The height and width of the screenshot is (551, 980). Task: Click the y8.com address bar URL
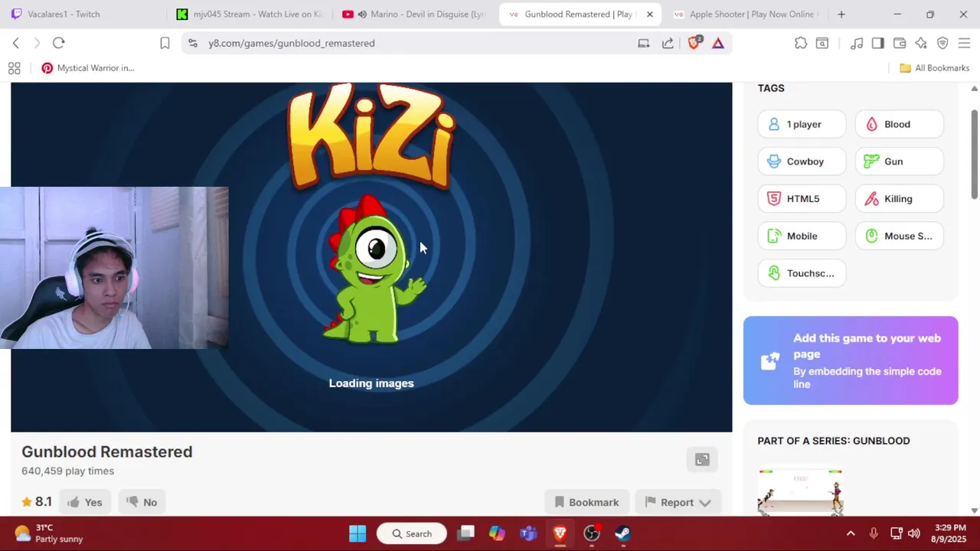pyautogui.click(x=292, y=43)
